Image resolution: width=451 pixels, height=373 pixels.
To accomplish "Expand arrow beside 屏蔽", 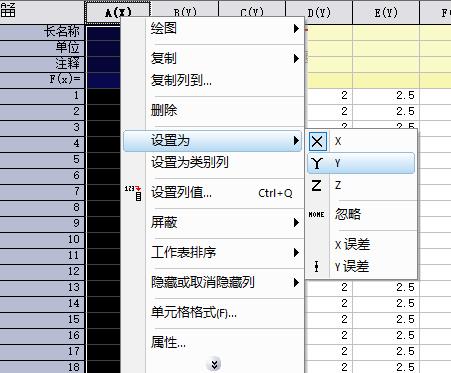I will (x=296, y=223).
